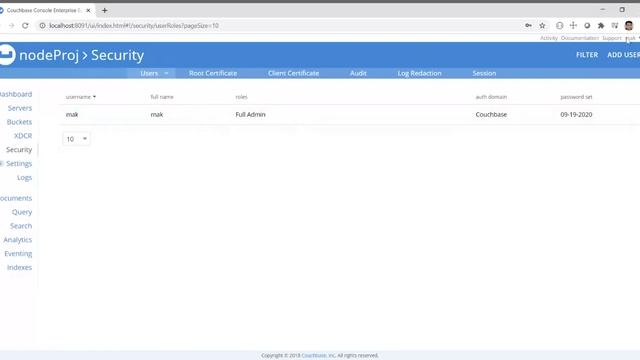The image size is (640, 360).
Task: Switch to Client Certificate tab
Action: [293, 73]
